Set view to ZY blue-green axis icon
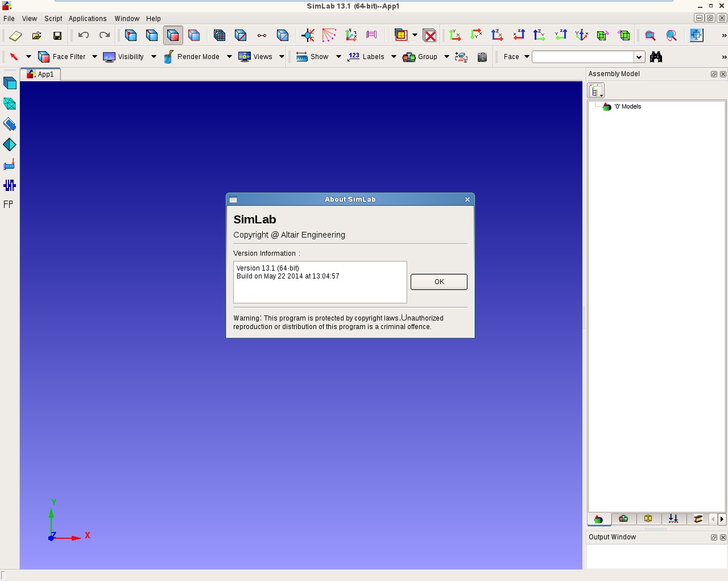The width and height of the screenshot is (728, 582). (539, 35)
